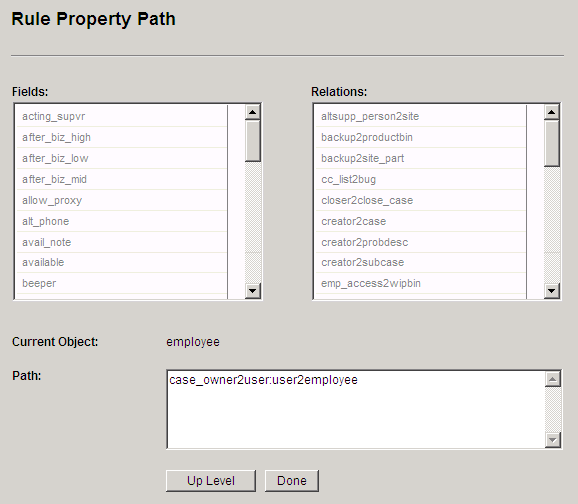Choose the allow_proxy field
The image size is (578, 504).
coord(121,201)
